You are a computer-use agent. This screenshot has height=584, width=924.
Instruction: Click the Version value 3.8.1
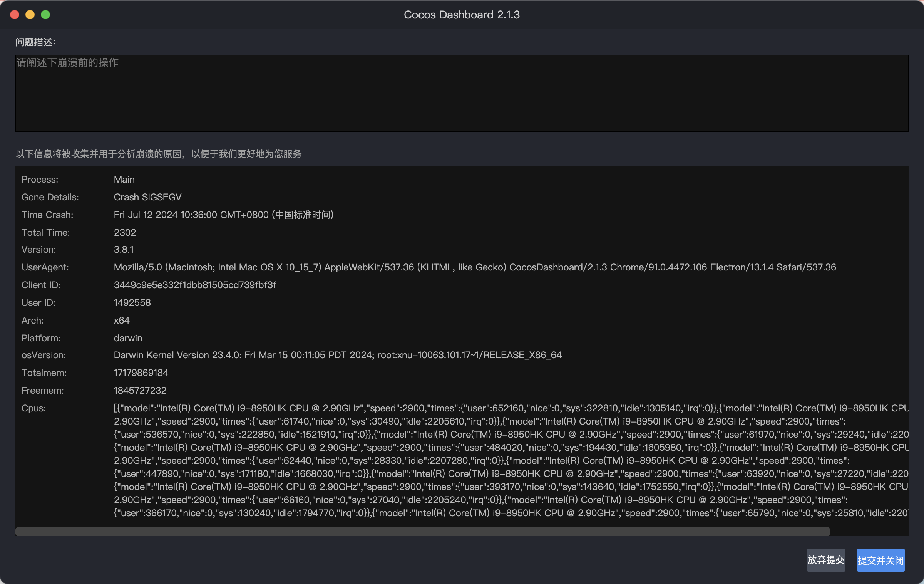click(124, 250)
